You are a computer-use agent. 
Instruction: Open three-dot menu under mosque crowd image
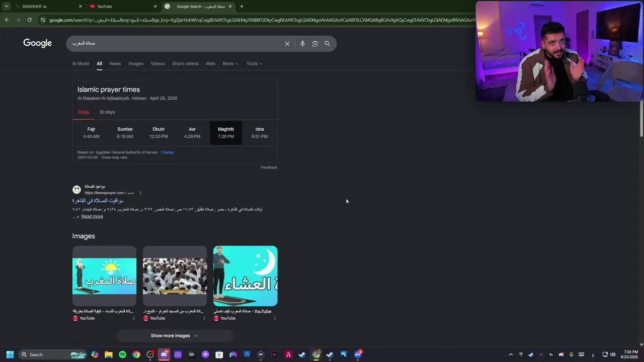coord(204,318)
